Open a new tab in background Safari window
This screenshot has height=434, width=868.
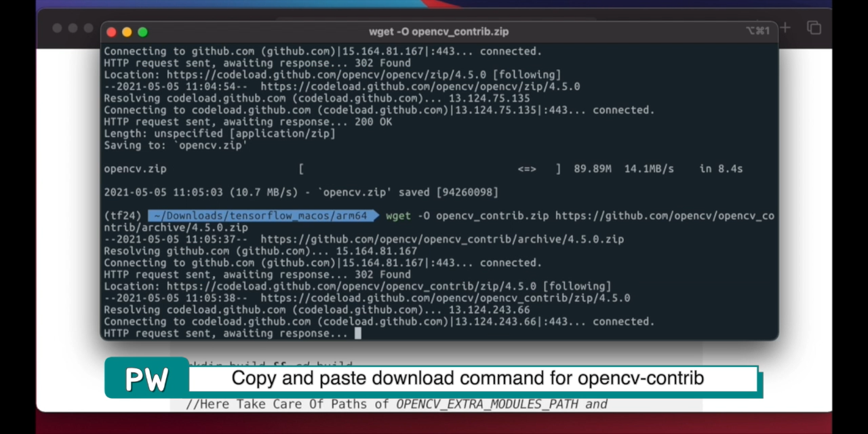click(785, 28)
